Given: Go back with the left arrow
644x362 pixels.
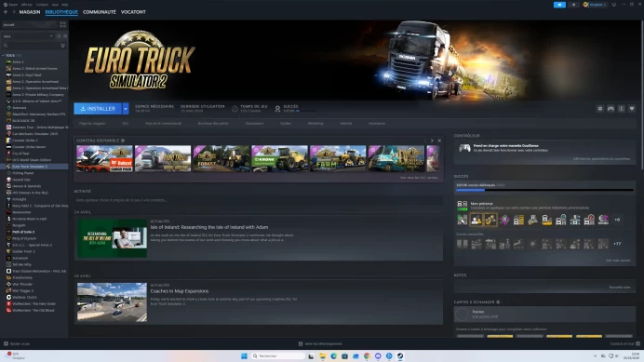Looking at the screenshot, I should [6, 12].
